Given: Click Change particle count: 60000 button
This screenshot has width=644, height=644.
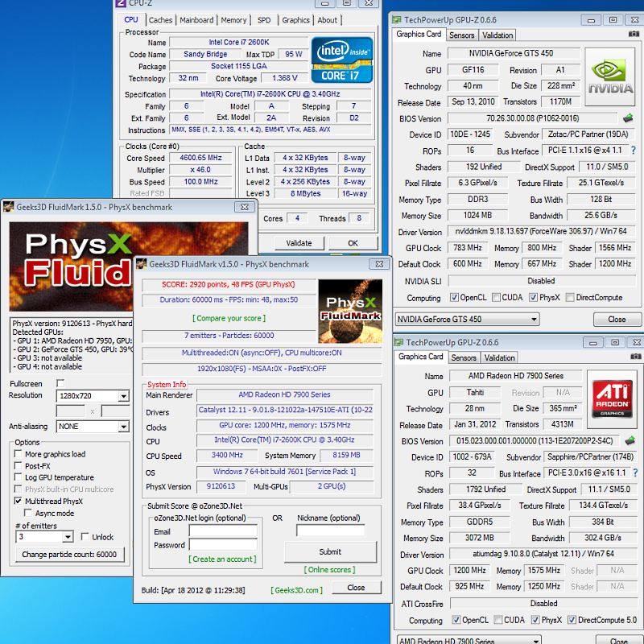Looking at the screenshot, I should coord(69,555).
